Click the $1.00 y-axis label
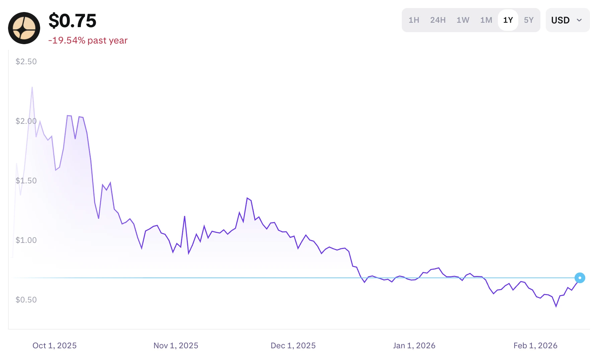 tap(26, 240)
